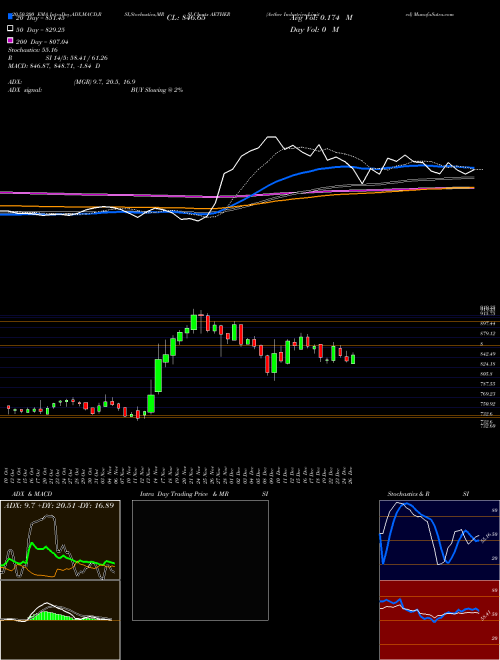Image resolution: width=500 pixels, height=660 pixels.
Task: Click the 842.49 price axis label
Action: [x=487, y=354]
